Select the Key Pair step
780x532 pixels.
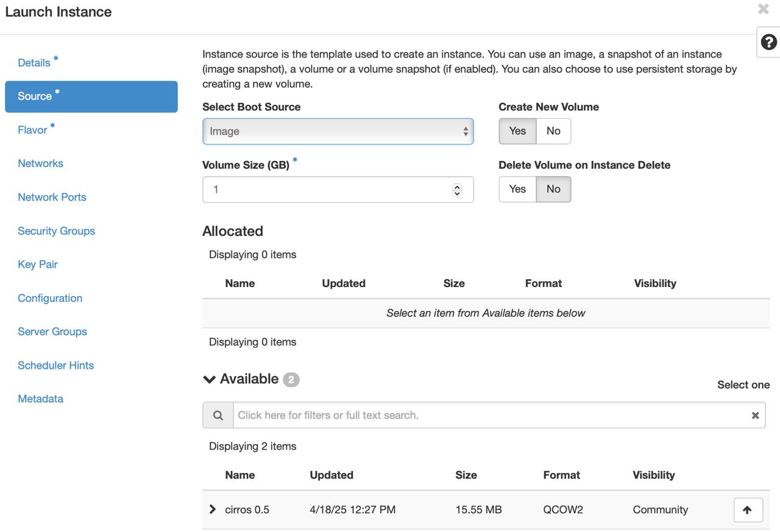38,264
